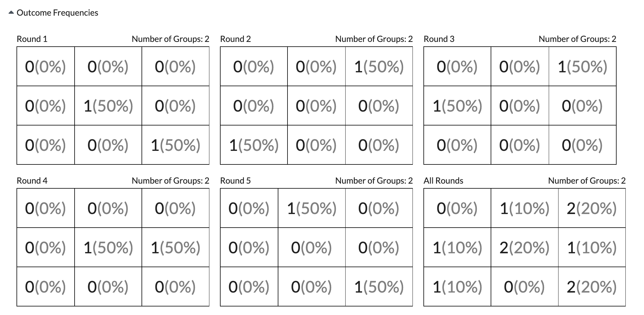Click the Outcome Frequencies heading text
644x315 pixels.
click(x=57, y=13)
